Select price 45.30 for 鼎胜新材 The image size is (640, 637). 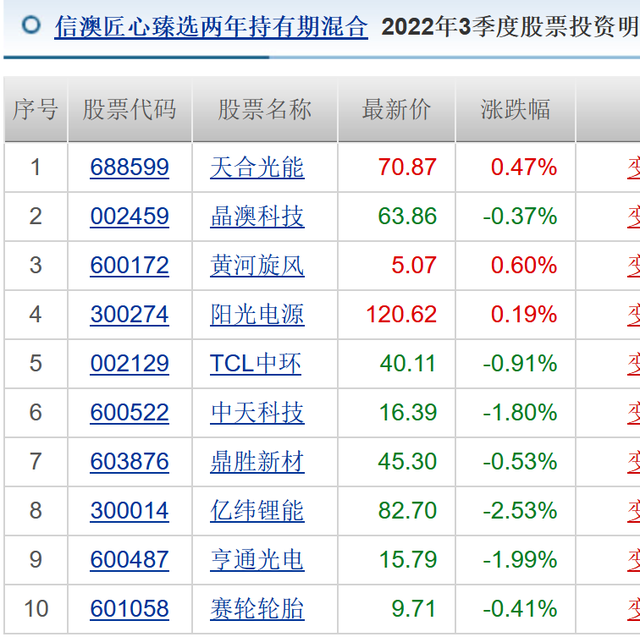click(x=407, y=462)
